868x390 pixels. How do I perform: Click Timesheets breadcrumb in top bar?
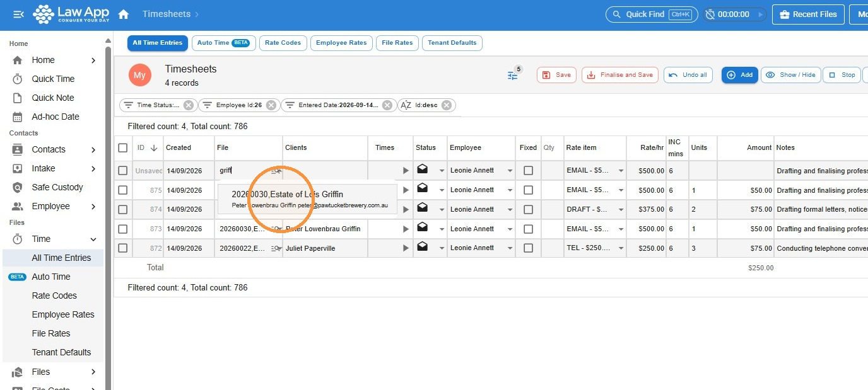click(x=166, y=14)
